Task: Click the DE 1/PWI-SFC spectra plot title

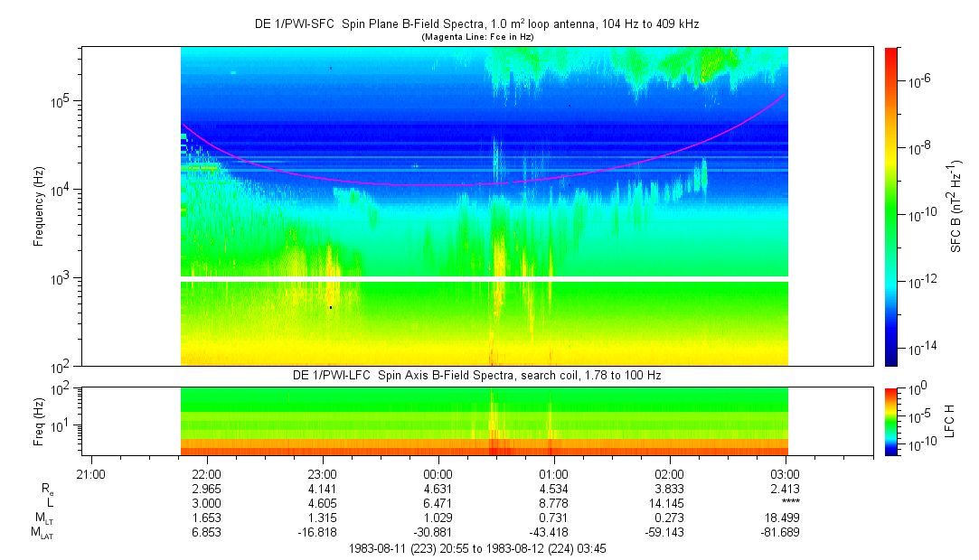Action: 475,24
